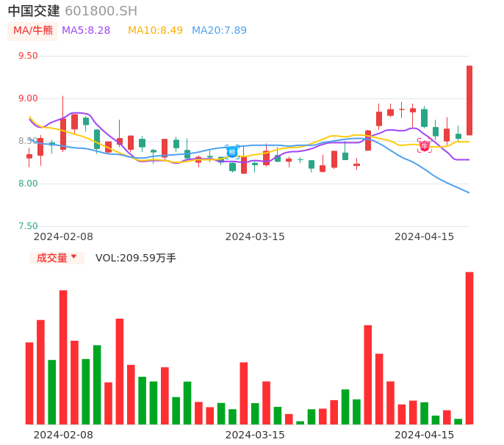
Task: Click the stock name 中国交建
Action: pyautogui.click(x=34, y=11)
